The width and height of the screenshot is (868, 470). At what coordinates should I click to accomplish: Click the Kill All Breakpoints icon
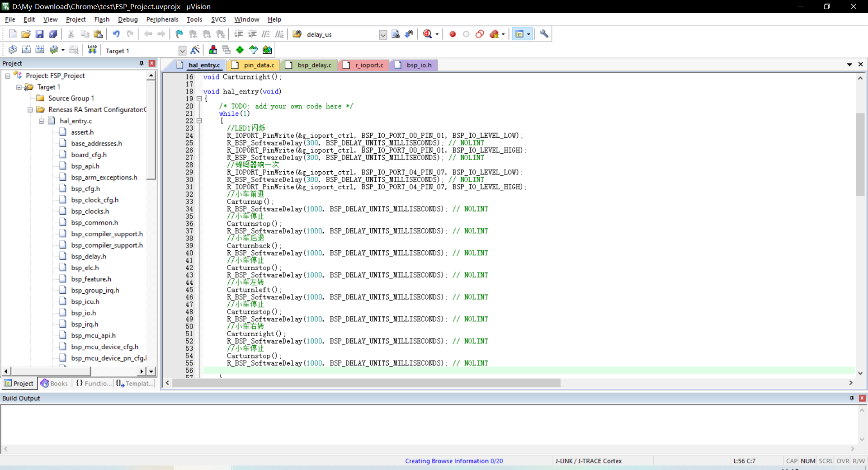click(494, 34)
